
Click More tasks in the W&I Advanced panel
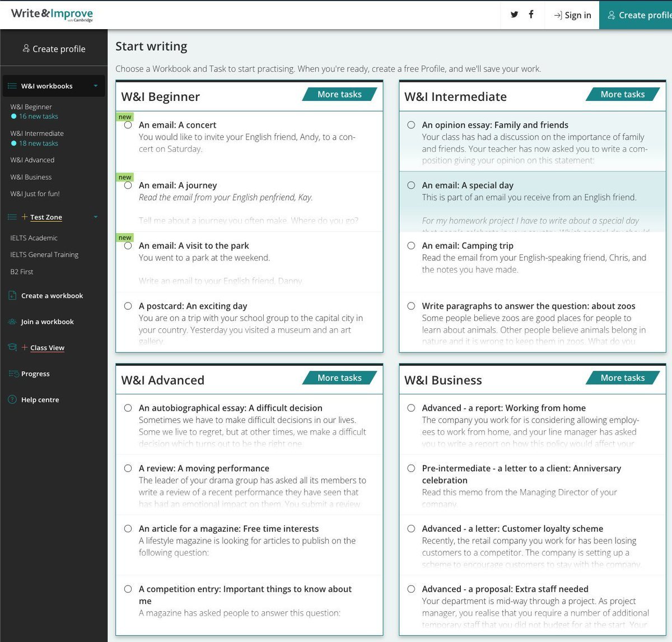click(339, 378)
